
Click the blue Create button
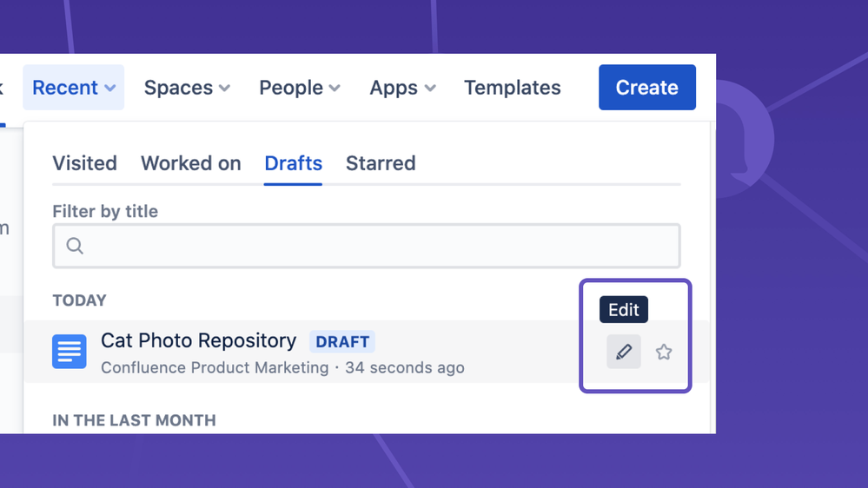[x=647, y=88]
